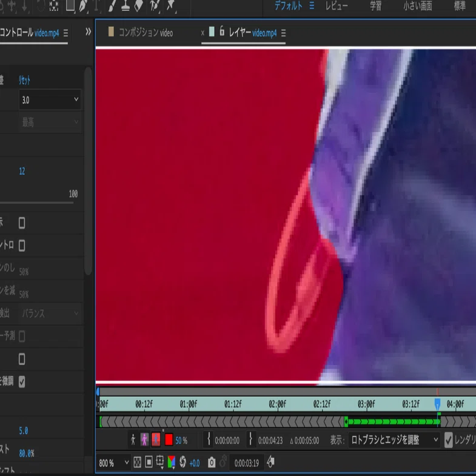Open デフォルト workspace menu icon
This screenshot has height=476, width=476.
click(312, 5)
